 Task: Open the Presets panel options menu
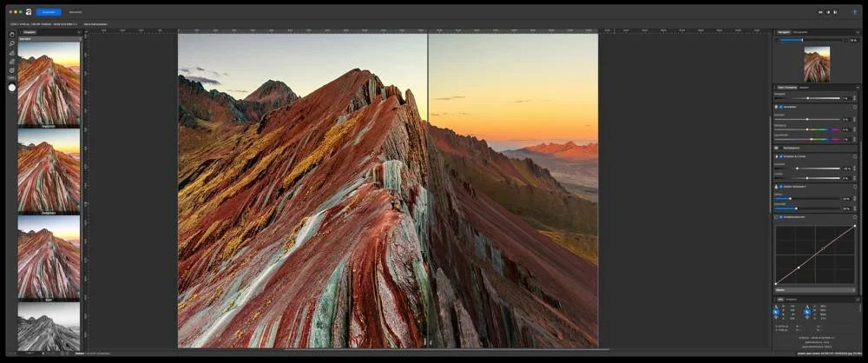click(79, 32)
